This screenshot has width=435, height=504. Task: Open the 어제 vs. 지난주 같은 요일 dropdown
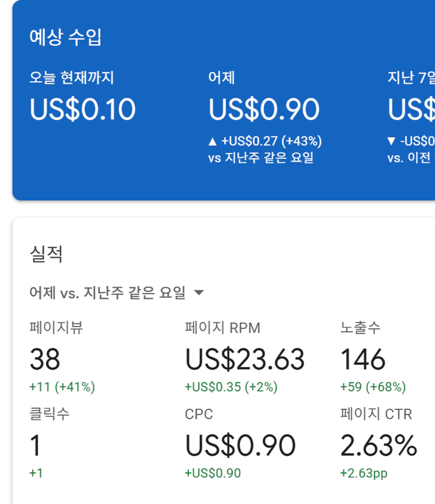108,293
